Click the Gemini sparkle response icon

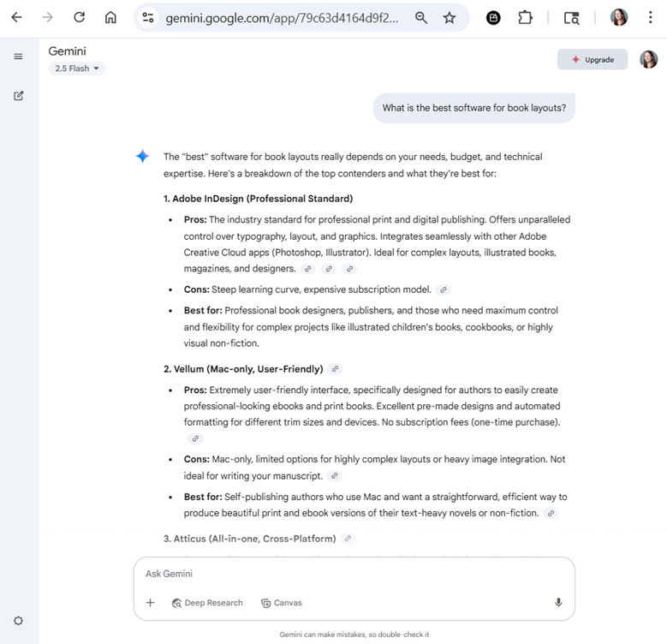click(142, 156)
